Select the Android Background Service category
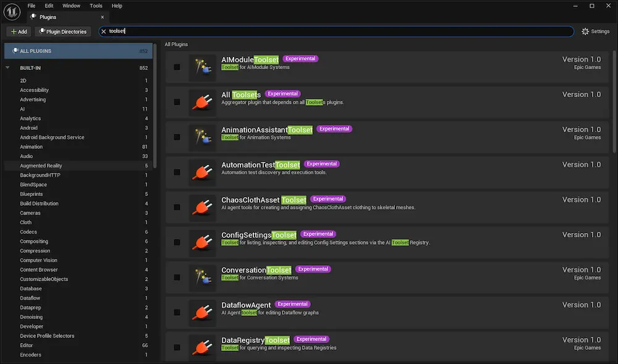Screen dimensions: 618x364 click(78, 137)
